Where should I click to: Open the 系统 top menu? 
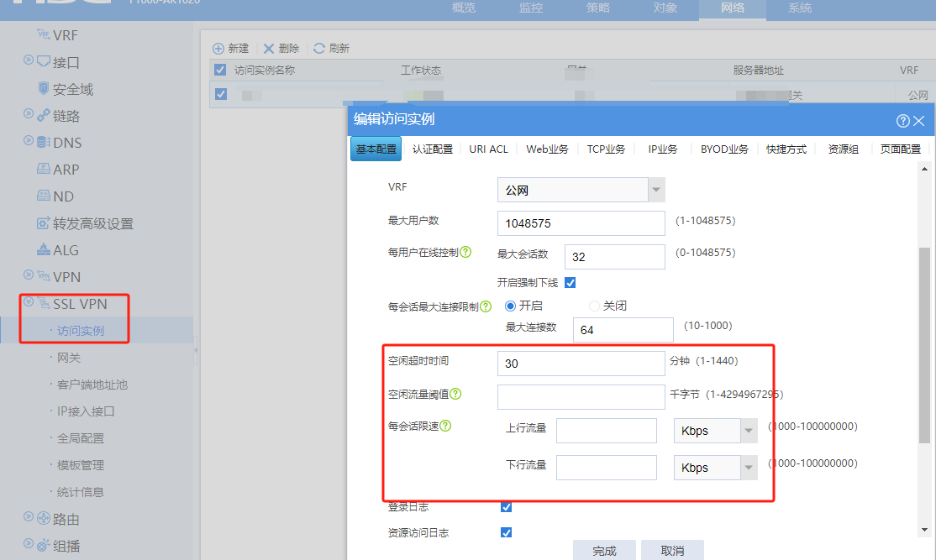tap(800, 8)
